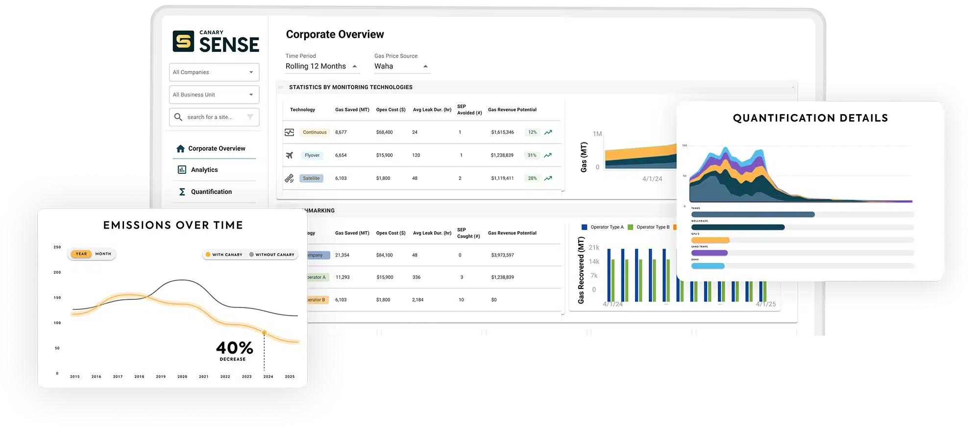This screenshot has height=427, width=980.
Task: Click the quantification stacked area chart
Action: pos(801,175)
